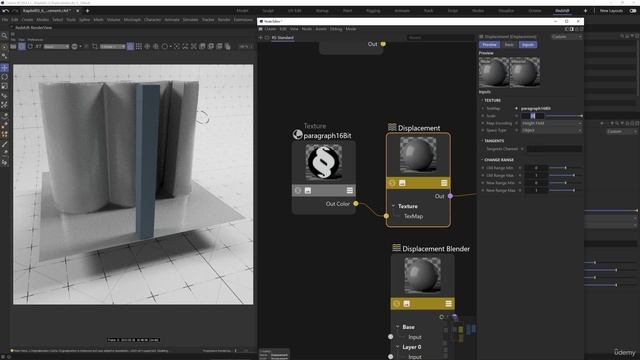Collapse the TEXTURE section in attributes

(x=482, y=100)
